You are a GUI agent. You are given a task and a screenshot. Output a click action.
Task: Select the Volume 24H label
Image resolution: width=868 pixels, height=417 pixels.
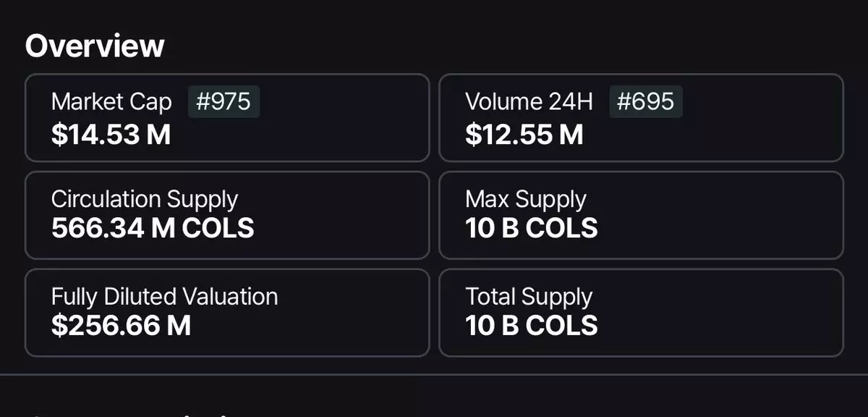529,102
